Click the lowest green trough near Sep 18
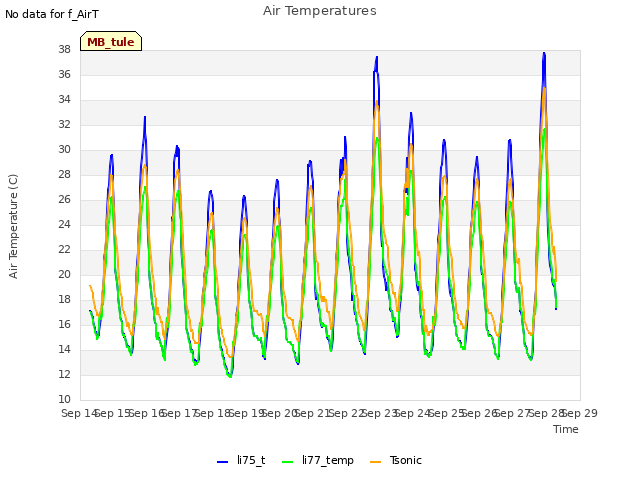This screenshot has height=480, width=640. point(231,376)
